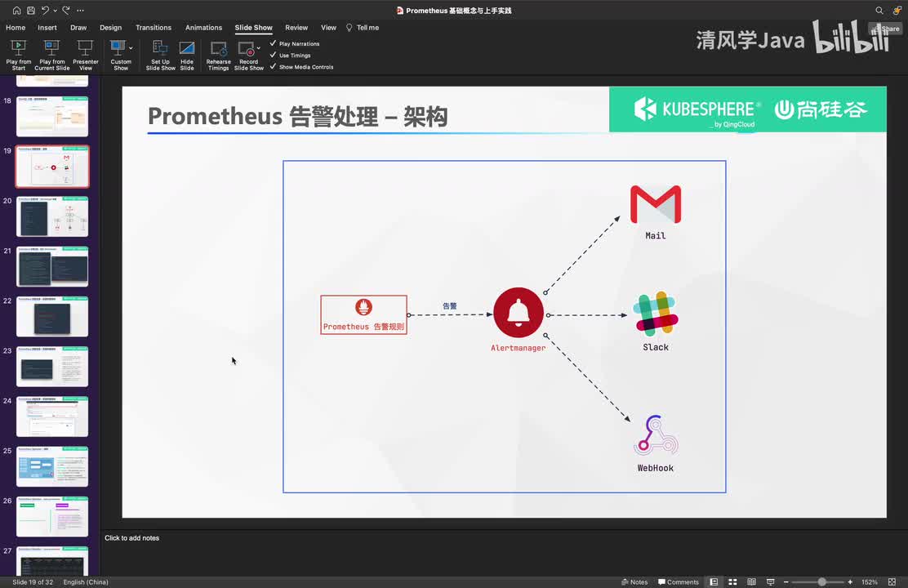908x588 pixels.
Task: Toggle the Use Timings checkbox
Action: [274, 55]
